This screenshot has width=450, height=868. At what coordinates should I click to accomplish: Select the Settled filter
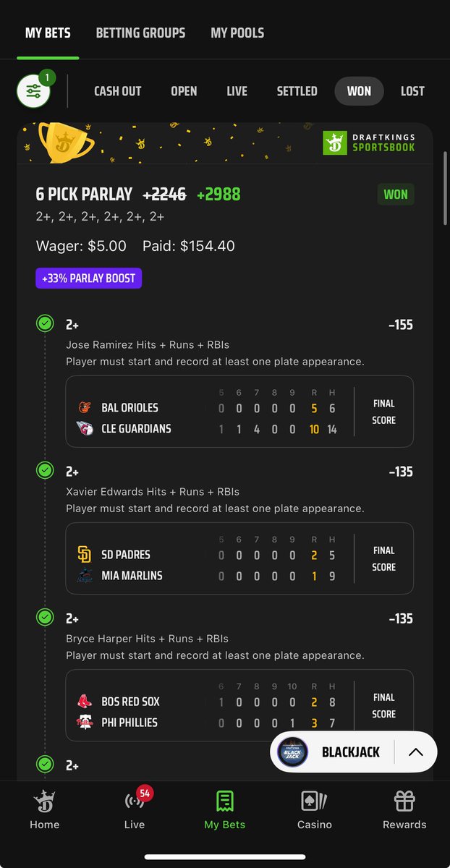click(x=297, y=91)
